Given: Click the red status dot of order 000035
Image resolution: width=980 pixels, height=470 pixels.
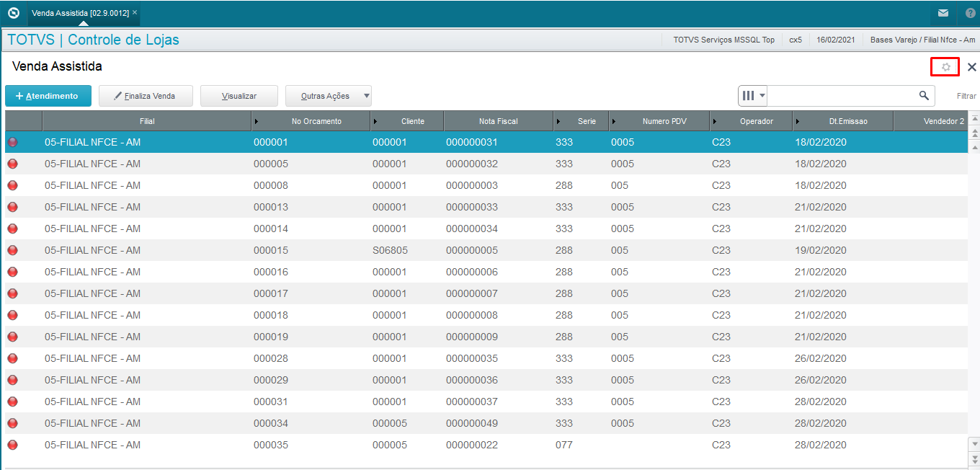Looking at the screenshot, I should tap(12, 445).
